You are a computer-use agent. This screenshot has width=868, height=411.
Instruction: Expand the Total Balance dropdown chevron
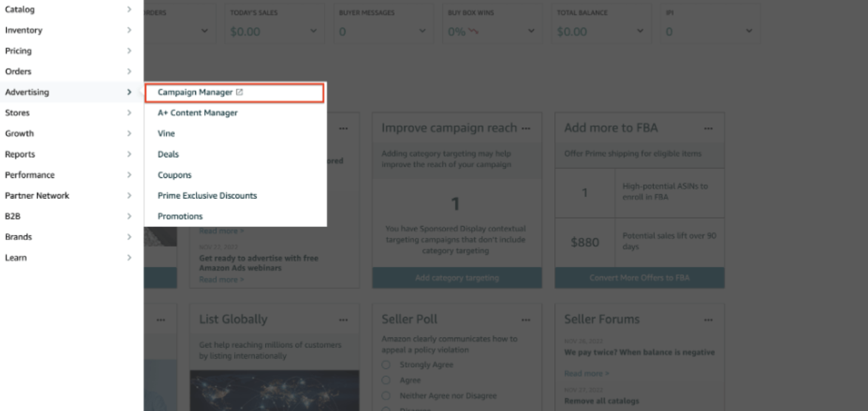coord(640,32)
